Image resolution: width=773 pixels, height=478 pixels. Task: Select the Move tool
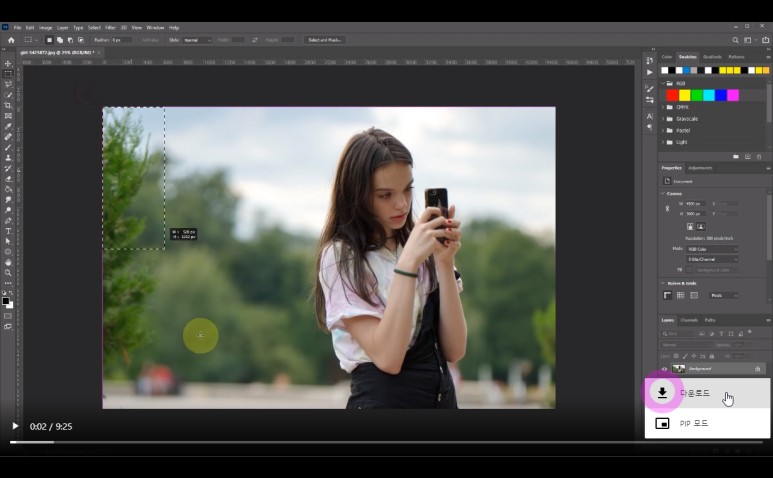(x=8, y=64)
